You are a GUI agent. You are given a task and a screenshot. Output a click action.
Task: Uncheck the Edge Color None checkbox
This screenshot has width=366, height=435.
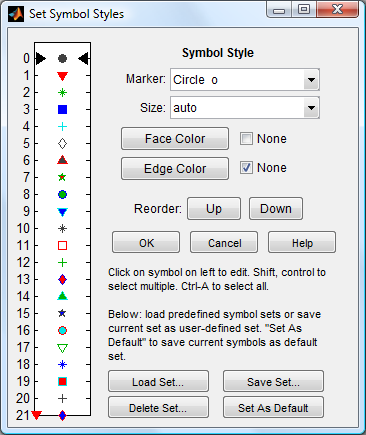click(x=246, y=168)
